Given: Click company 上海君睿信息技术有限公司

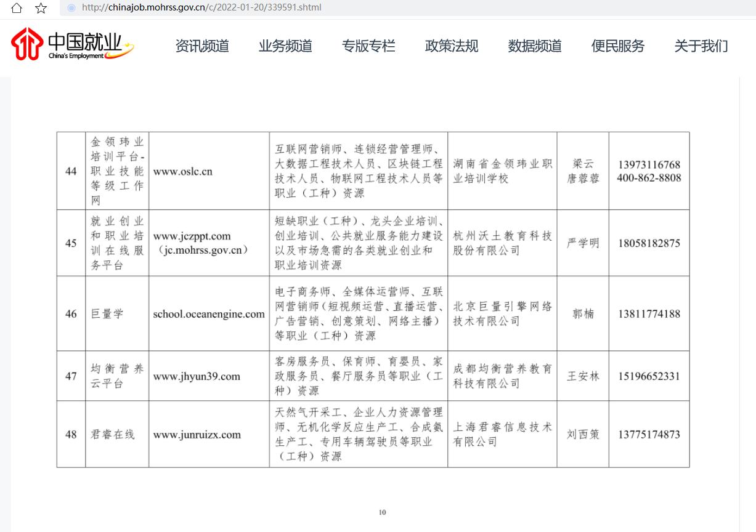Looking at the screenshot, I should 503,435.
